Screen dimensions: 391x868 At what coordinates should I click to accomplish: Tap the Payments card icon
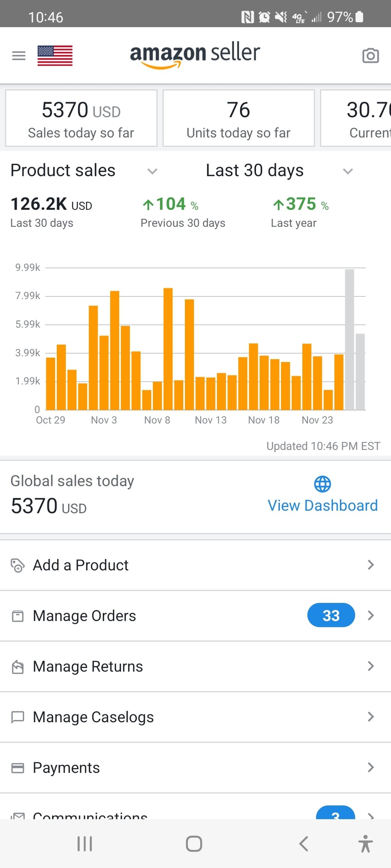18,768
